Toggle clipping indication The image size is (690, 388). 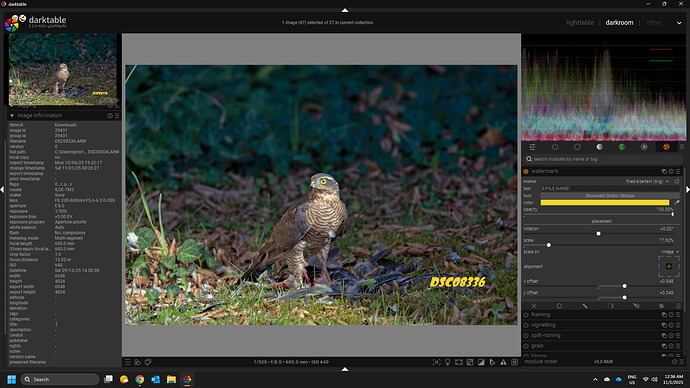pos(481,362)
